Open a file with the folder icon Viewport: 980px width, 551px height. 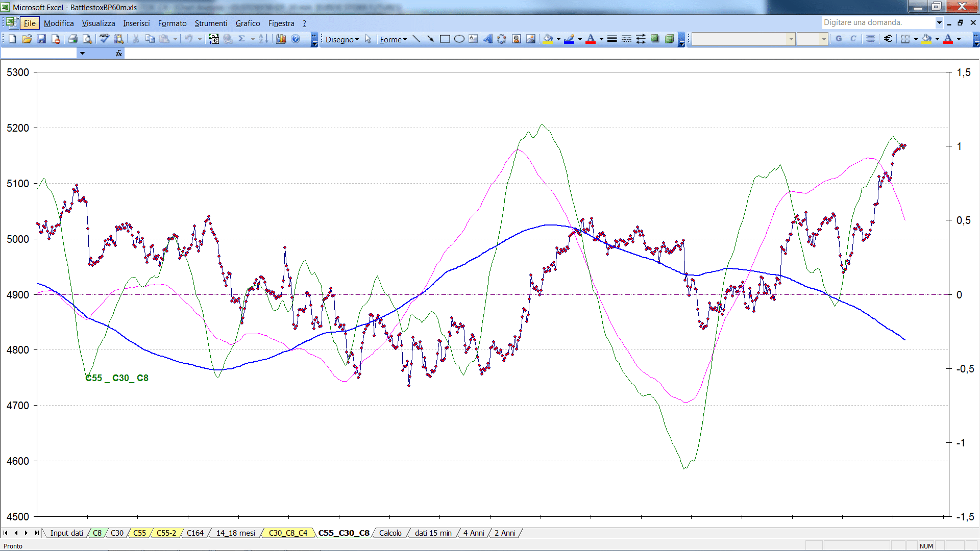(x=27, y=39)
